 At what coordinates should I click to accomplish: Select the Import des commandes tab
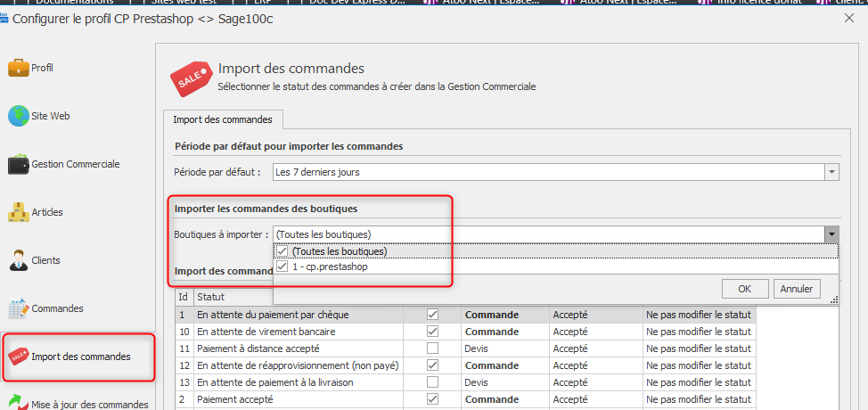[x=223, y=119]
